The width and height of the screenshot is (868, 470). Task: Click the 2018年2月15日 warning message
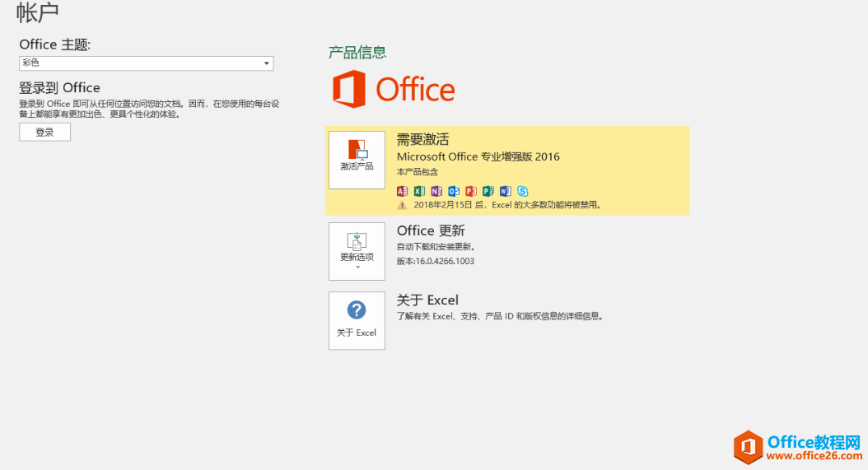507,205
